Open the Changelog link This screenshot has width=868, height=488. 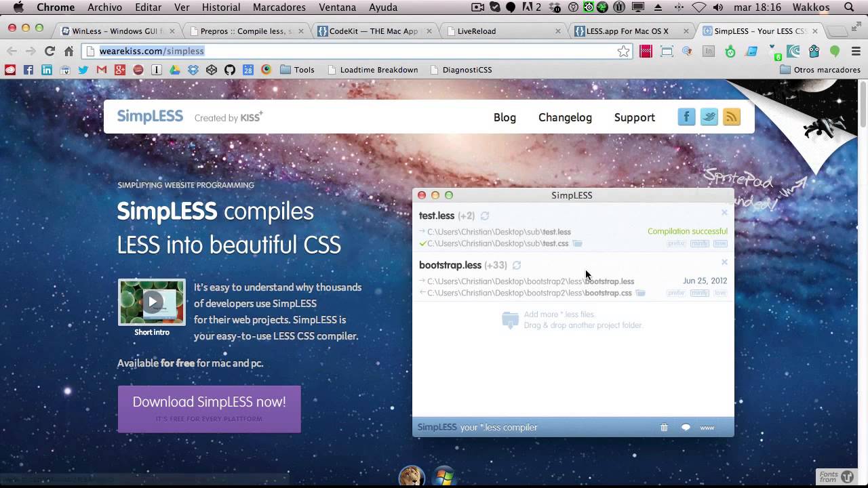[x=565, y=117]
